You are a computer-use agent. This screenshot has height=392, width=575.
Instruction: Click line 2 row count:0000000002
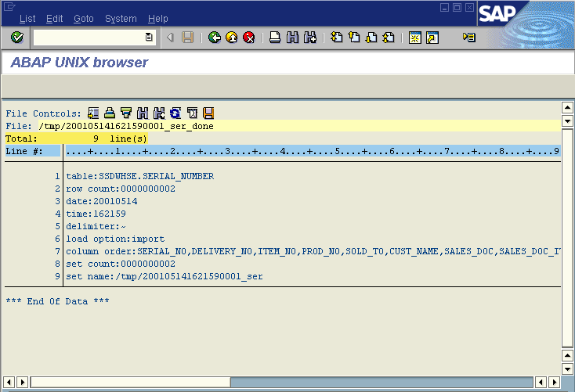coord(121,189)
